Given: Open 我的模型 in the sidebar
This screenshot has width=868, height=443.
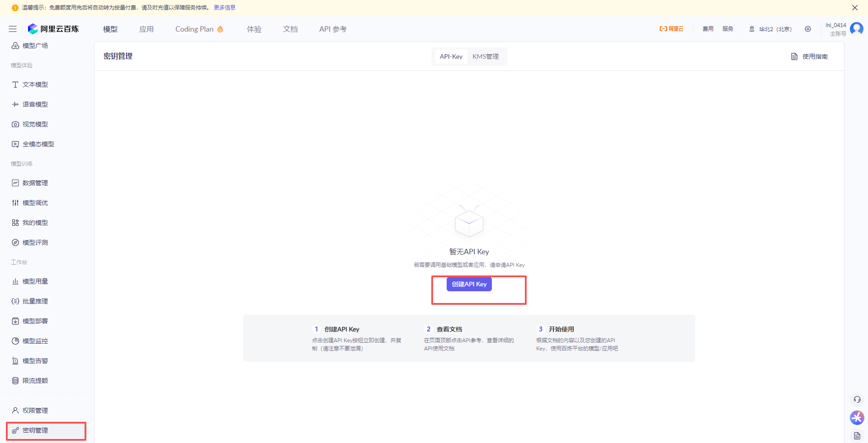Looking at the screenshot, I should click(x=30, y=223).
